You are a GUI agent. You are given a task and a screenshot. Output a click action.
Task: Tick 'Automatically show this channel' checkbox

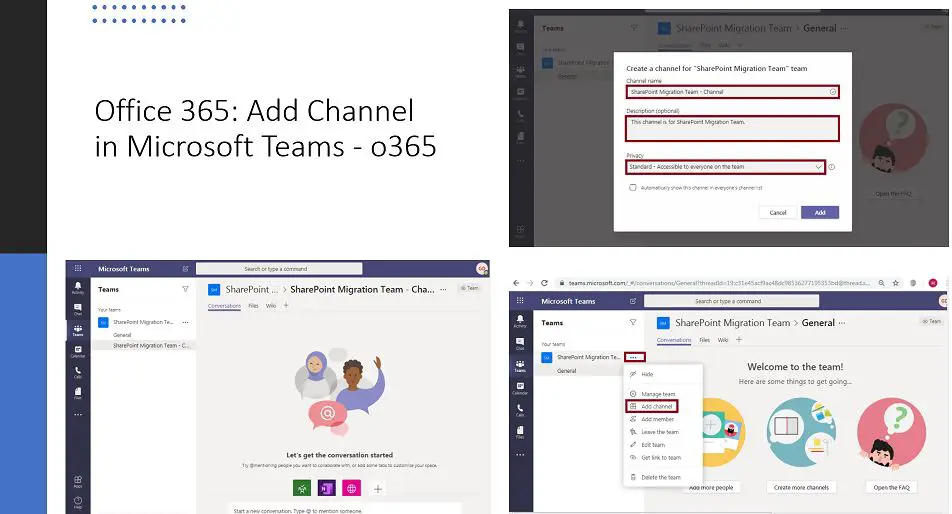coord(633,188)
